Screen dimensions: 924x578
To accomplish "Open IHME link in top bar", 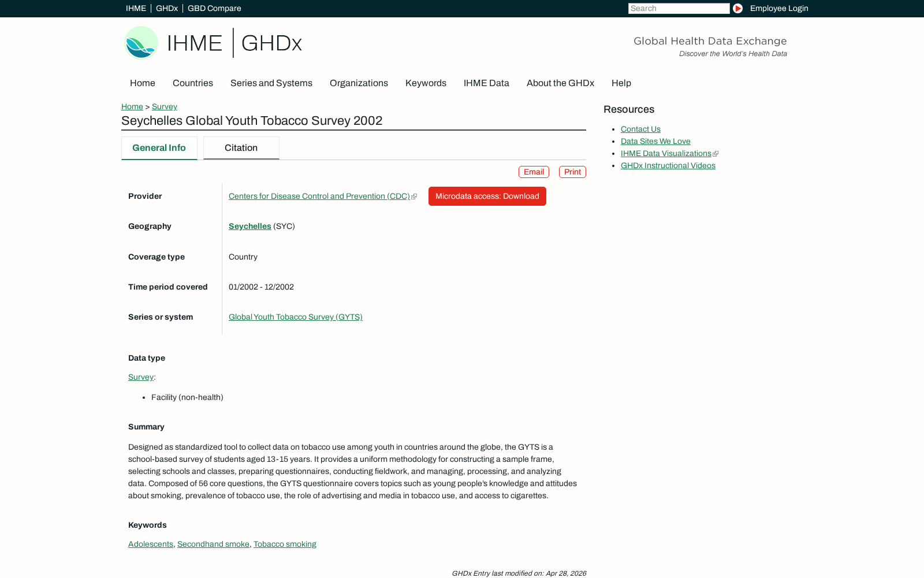I will pyautogui.click(x=136, y=8).
